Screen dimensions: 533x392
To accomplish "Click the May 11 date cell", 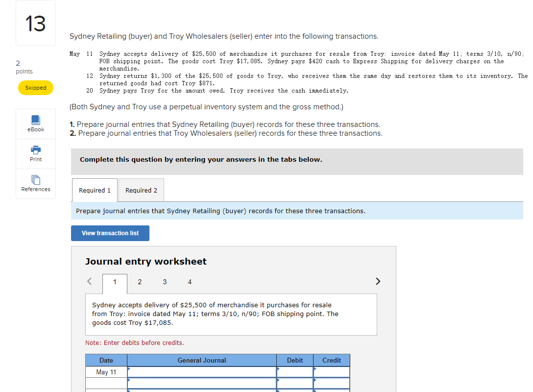I will [106, 372].
